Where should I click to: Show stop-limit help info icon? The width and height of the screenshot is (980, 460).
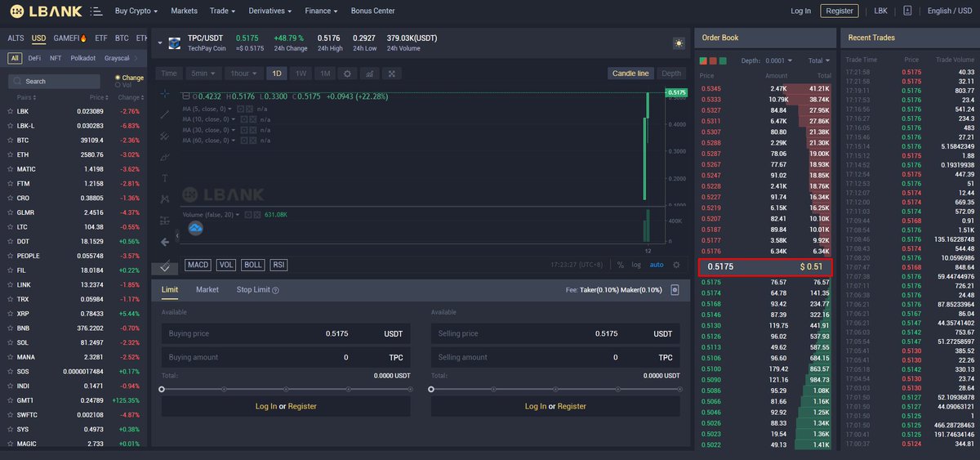[x=275, y=290]
